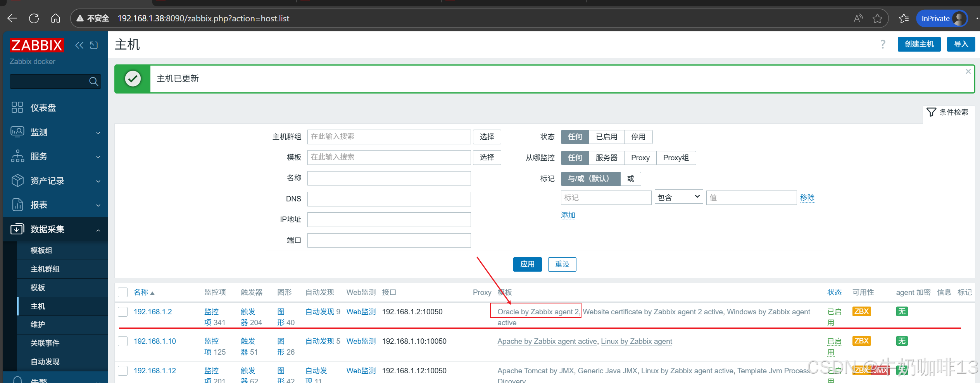Check the select-all hosts checkbox
The width and height of the screenshot is (980, 383).
[x=123, y=292]
